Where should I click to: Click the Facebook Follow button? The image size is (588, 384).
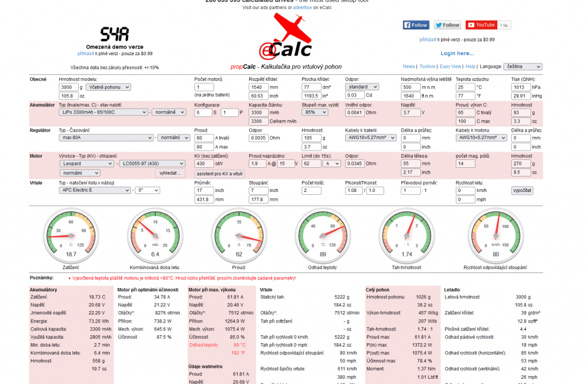point(416,25)
